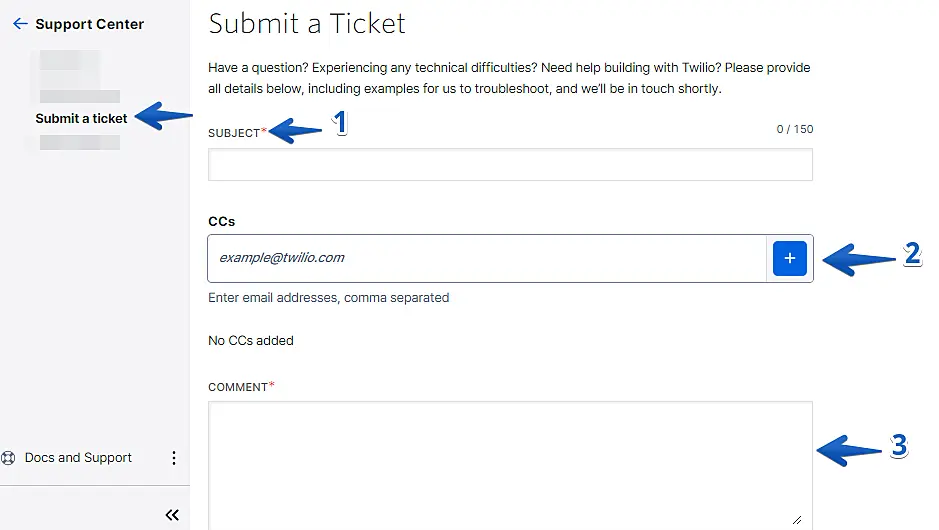Click the Submit a Ticket page heading
This screenshot has height=530, width=939.
click(x=307, y=23)
